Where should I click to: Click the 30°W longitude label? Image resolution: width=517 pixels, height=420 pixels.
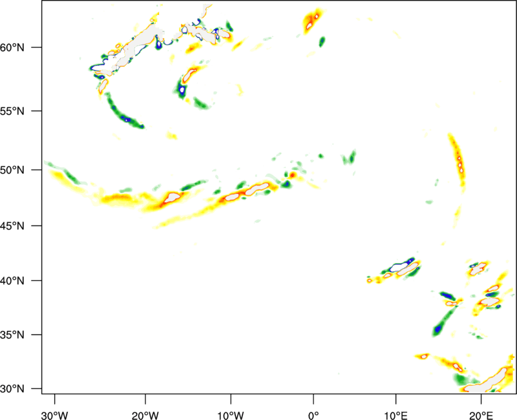click(x=54, y=415)
